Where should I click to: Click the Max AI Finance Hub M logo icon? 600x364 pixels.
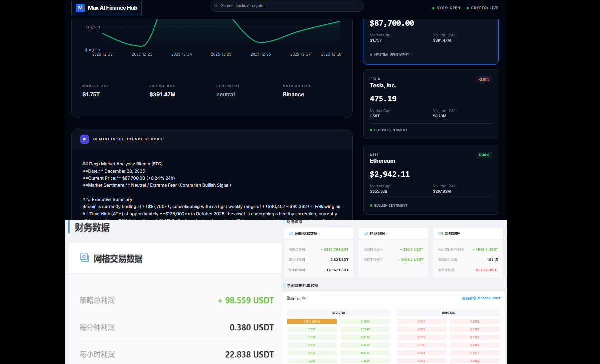(x=80, y=8)
